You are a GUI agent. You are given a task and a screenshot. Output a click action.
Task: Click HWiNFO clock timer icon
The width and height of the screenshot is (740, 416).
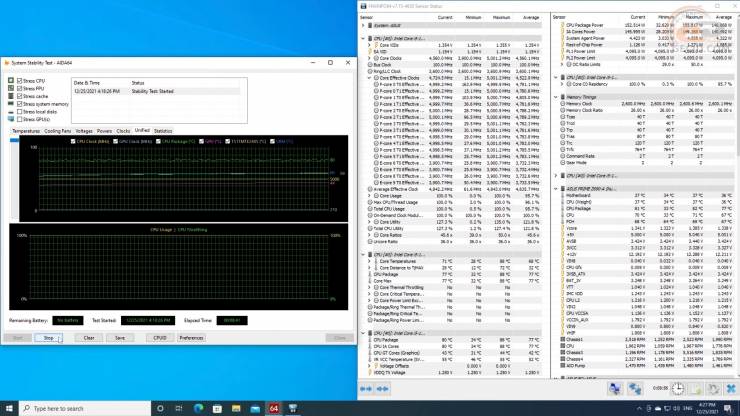(x=678, y=389)
